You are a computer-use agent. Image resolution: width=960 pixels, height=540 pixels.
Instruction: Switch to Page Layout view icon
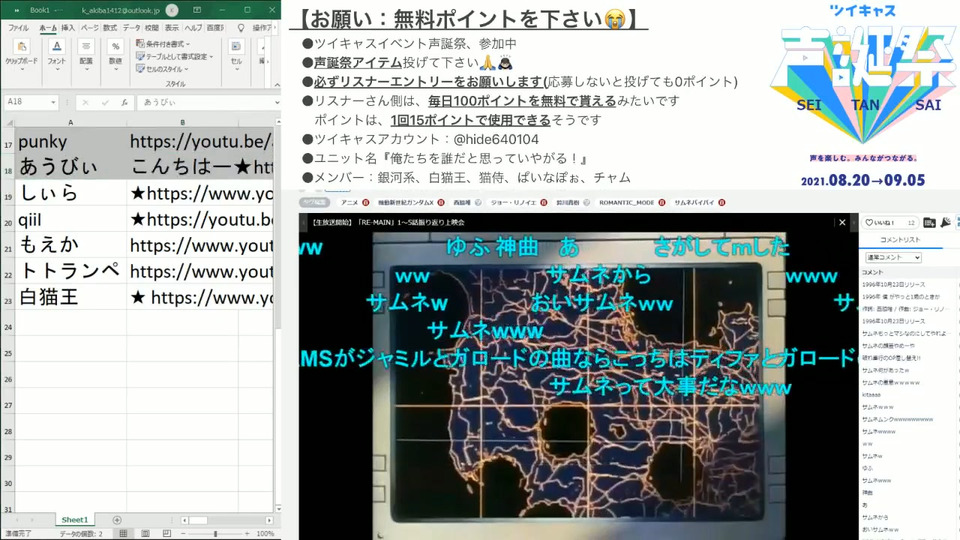pyautogui.click(x=145, y=534)
